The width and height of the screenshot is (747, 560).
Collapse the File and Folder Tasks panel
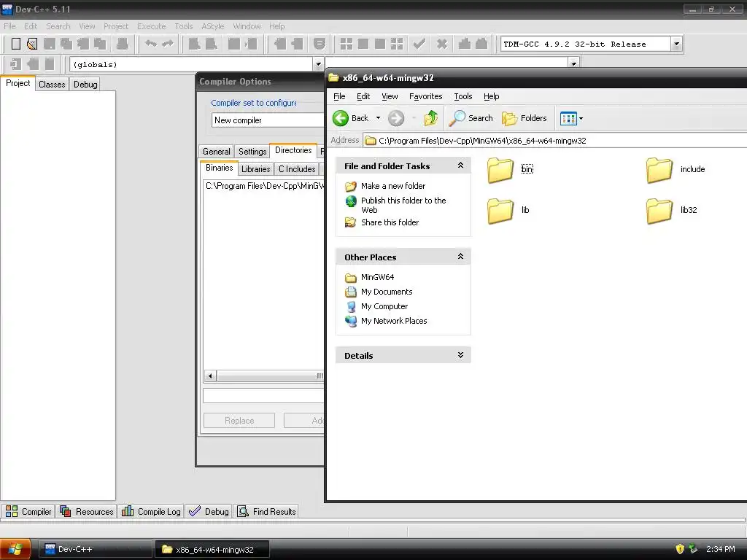click(x=460, y=166)
